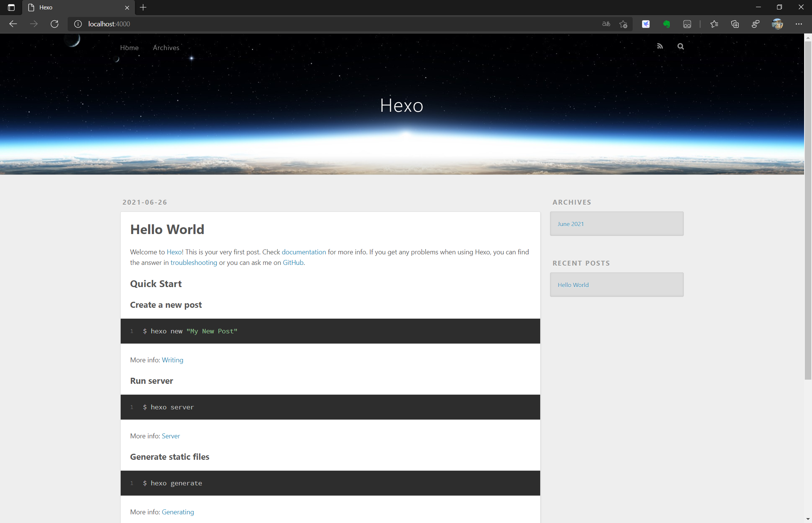Open the June 2021 archive link
The width and height of the screenshot is (812, 523).
[570, 224]
